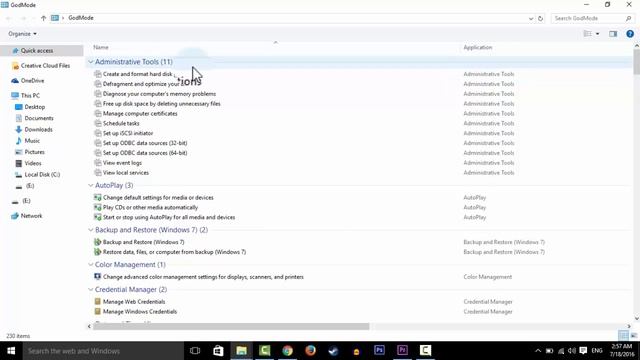Click the Schedule tasks item icon
The height and width of the screenshot is (360, 640).
(x=98, y=123)
